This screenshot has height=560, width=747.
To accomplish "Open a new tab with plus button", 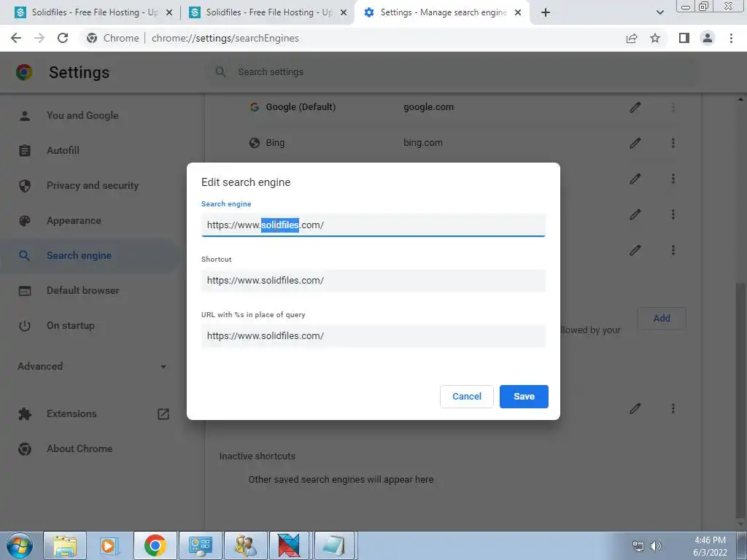I will tap(546, 12).
